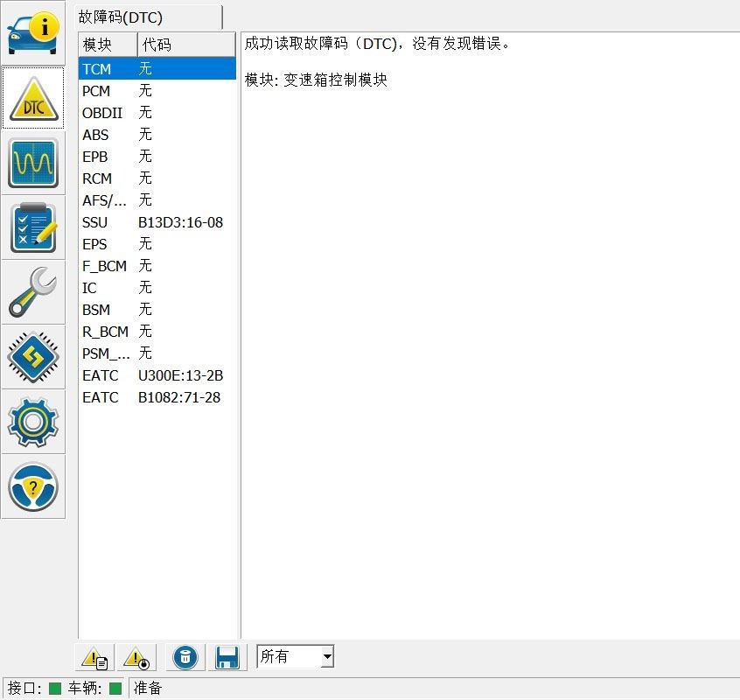The width and height of the screenshot is (740, 700).
Task: Click the 准备 status text
Action: pos(148,688)
